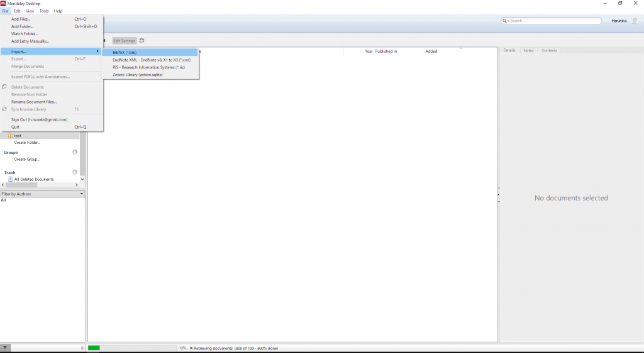The width and height of the screenshot is (644, 353).
Task: Open the Tools menu
Action: [x=44, y=11]
